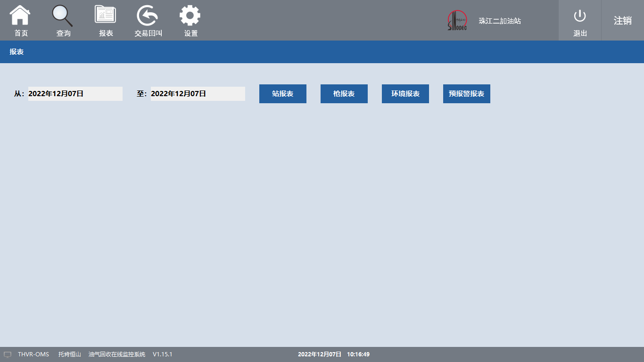Open 交易回叫 transaction recall icon

[148, 16]
